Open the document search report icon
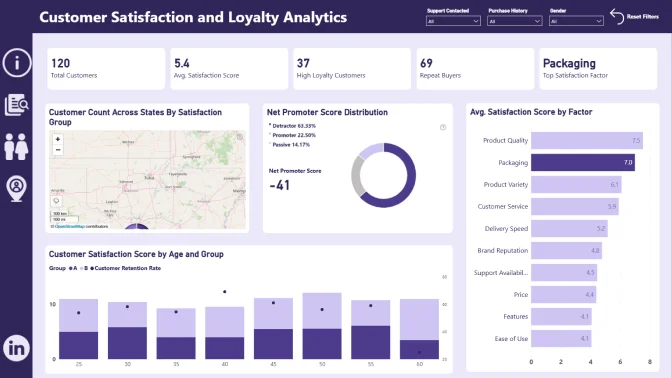The height and width of the screenshot is (378, 672). (17, 105)
